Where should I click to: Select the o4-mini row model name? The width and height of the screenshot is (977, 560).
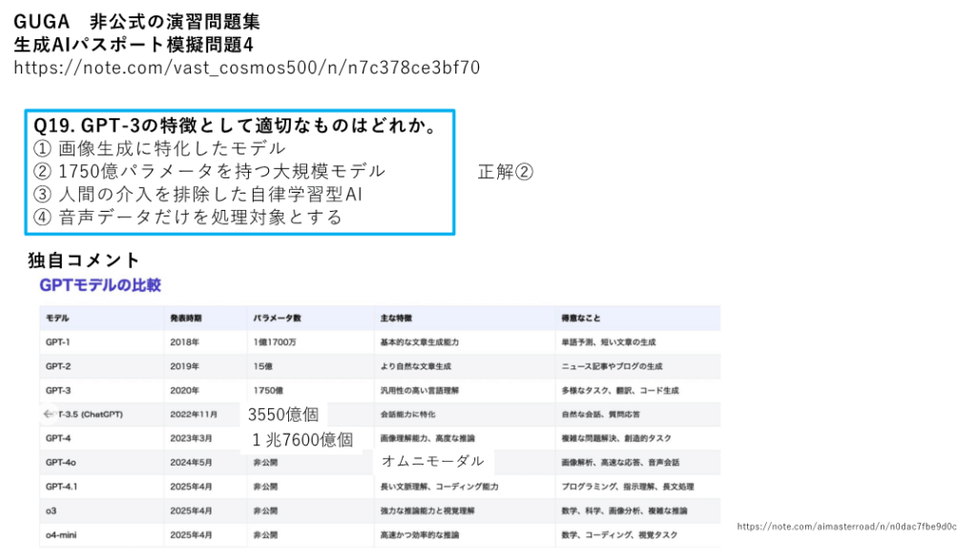coord(62,535)
